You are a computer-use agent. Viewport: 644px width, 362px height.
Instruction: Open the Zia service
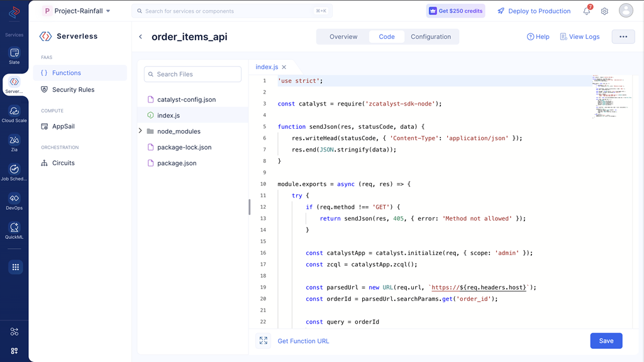click(x=14, y=144)
